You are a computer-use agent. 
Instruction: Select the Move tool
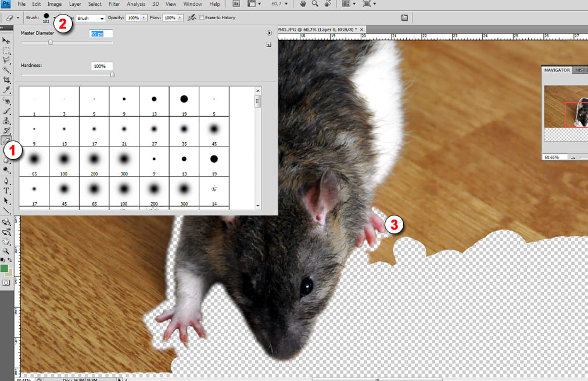[x=6, y=41]
